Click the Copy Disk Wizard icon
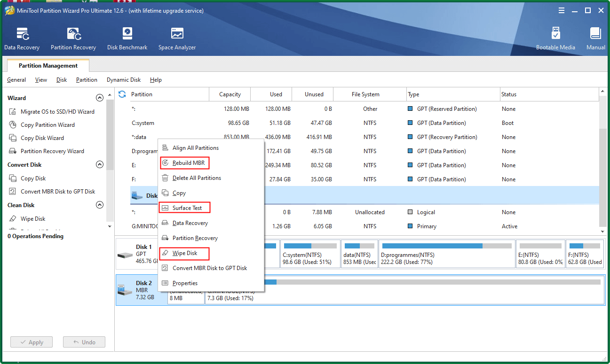The height and width of the screenshot is (364, 610). coord(13,138)
